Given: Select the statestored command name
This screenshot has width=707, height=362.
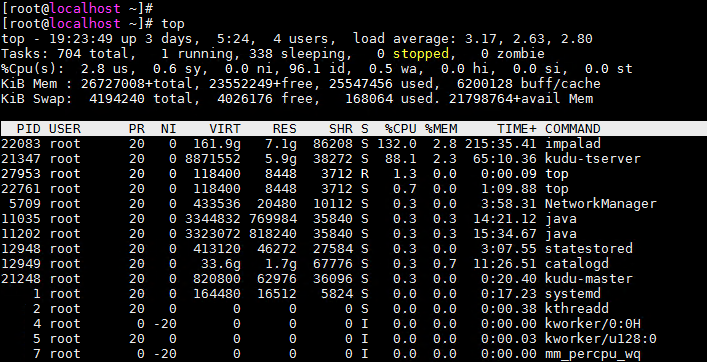Looking at the screenshot, I should pyautogui.click(x=588, y=248).
